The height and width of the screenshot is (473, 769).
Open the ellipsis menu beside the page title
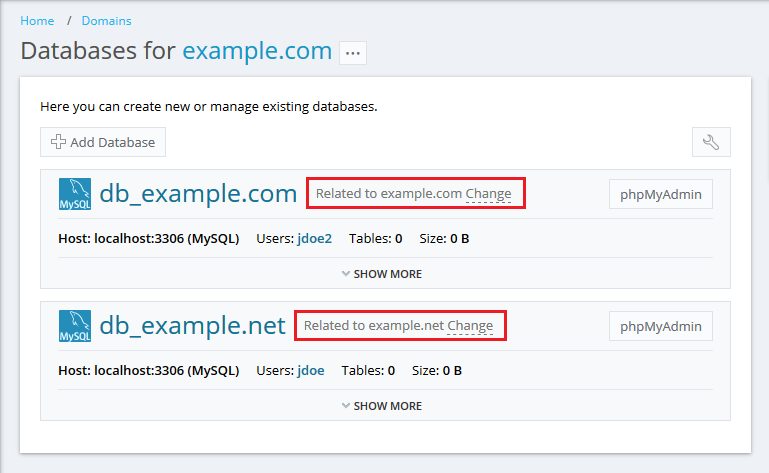pos(353,53)
